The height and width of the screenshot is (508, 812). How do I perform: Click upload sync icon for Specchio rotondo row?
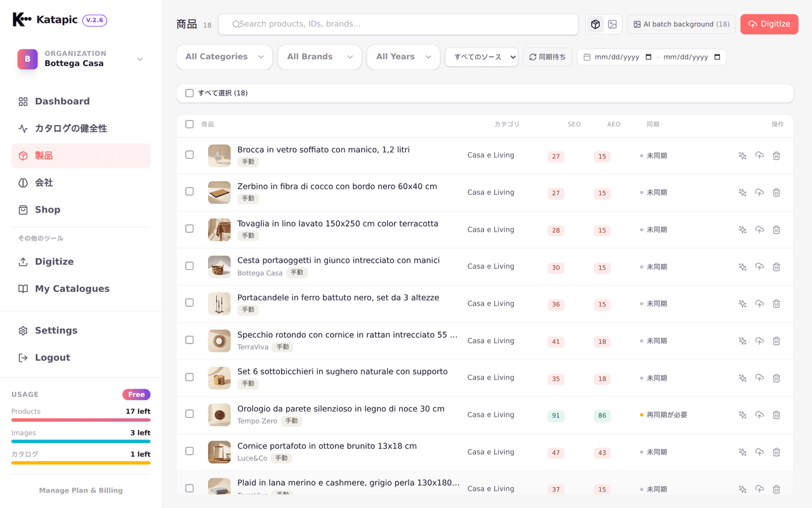tap(759, 341)
